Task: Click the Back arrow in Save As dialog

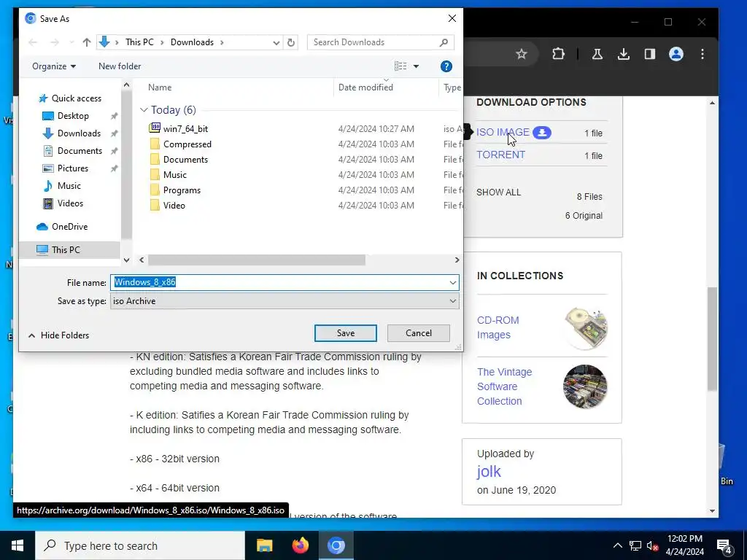Action: point(33,42)
